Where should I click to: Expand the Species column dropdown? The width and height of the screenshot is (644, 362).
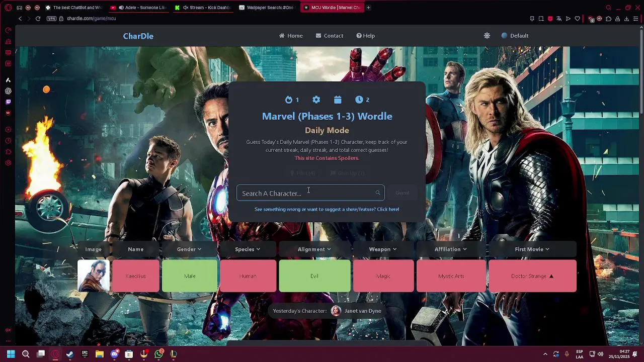point(248,249)
